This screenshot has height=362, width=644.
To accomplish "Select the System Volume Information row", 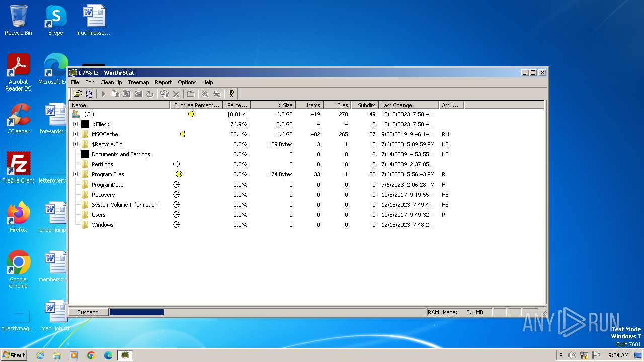I will pyautogui.click(x=306, y=205).
